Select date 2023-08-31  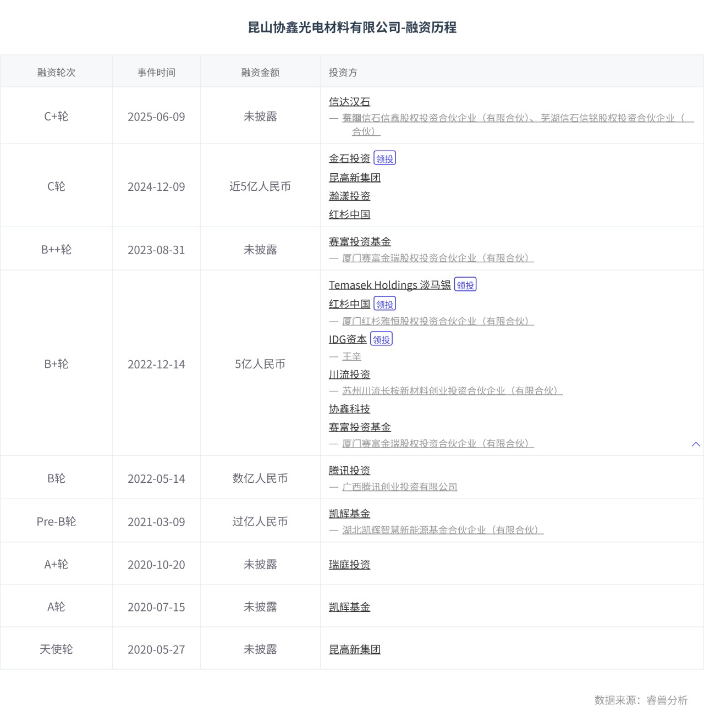(x=156, y=250)
